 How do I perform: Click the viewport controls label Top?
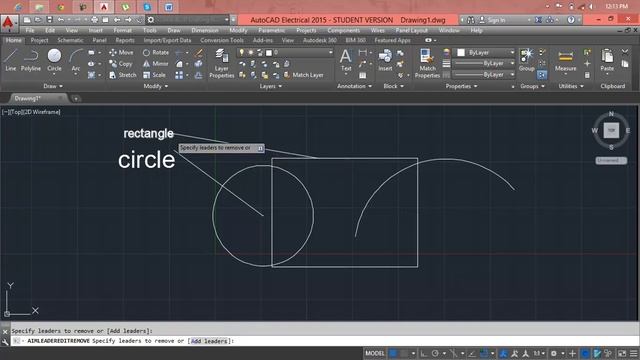pos(17,112)
